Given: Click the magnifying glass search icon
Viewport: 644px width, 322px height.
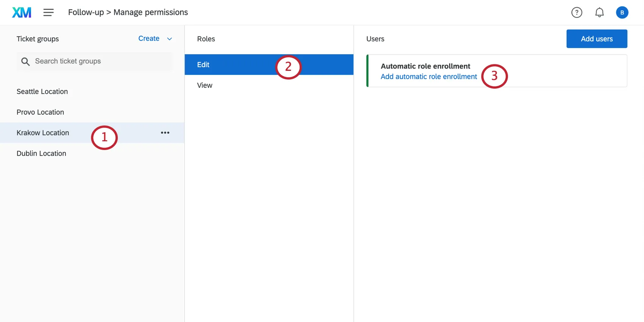Looking at the screenshot, I should click(x=25, y=61).
